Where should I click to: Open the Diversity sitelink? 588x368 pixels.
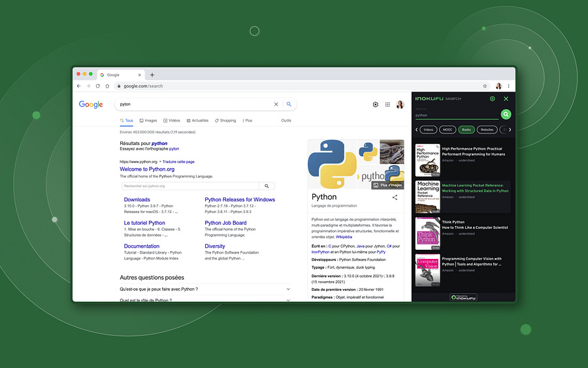tap(214, 246)
